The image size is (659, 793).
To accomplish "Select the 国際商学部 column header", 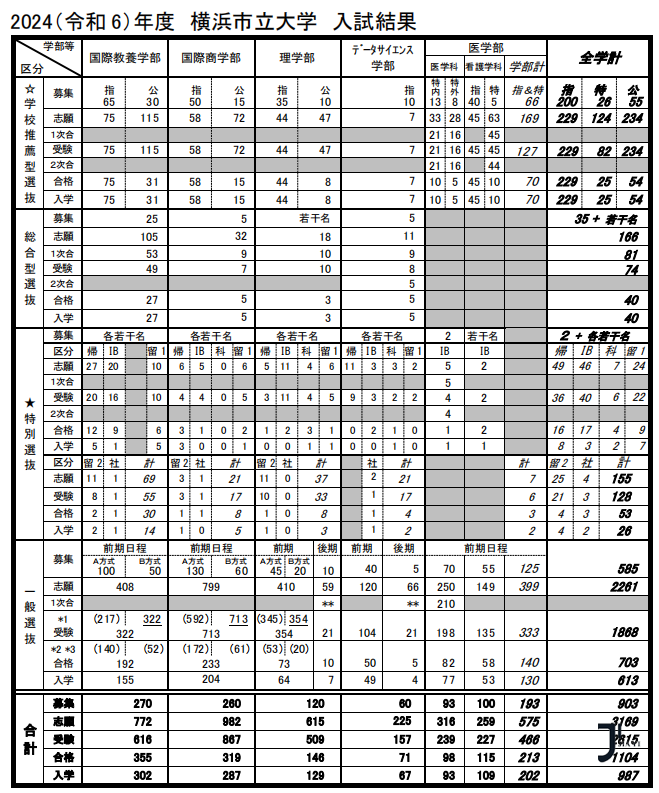I will (x=211, y=58).
